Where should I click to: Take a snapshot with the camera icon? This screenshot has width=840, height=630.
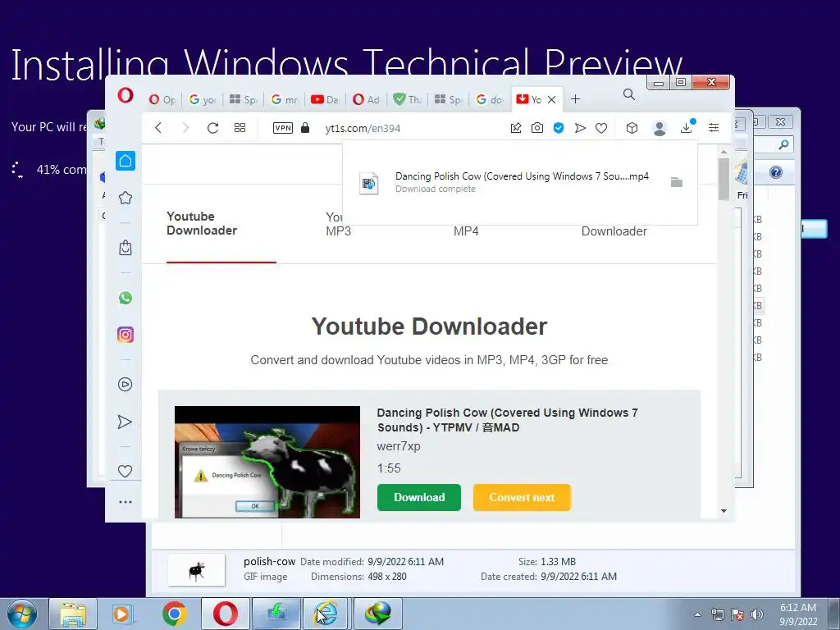[x=537, y=128]
